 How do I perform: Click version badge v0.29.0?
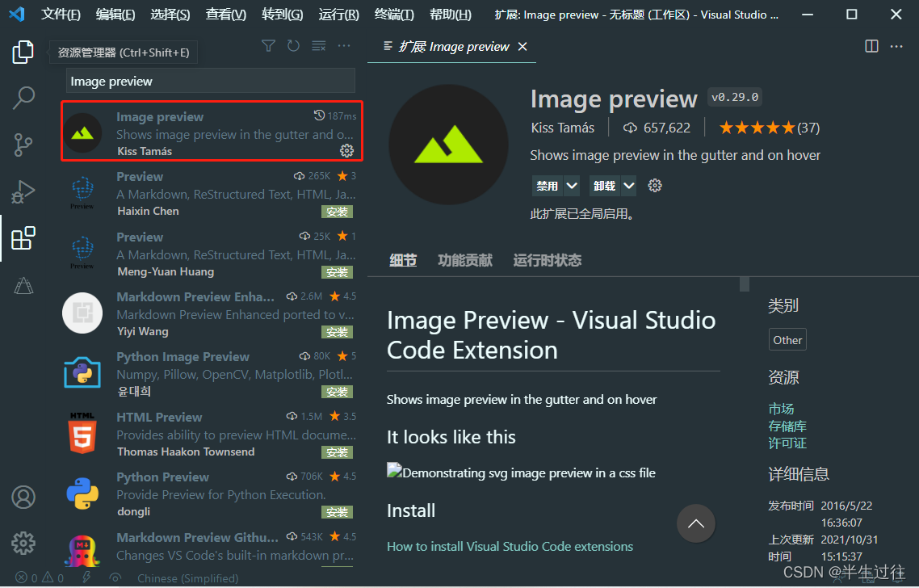pos(735,97)
